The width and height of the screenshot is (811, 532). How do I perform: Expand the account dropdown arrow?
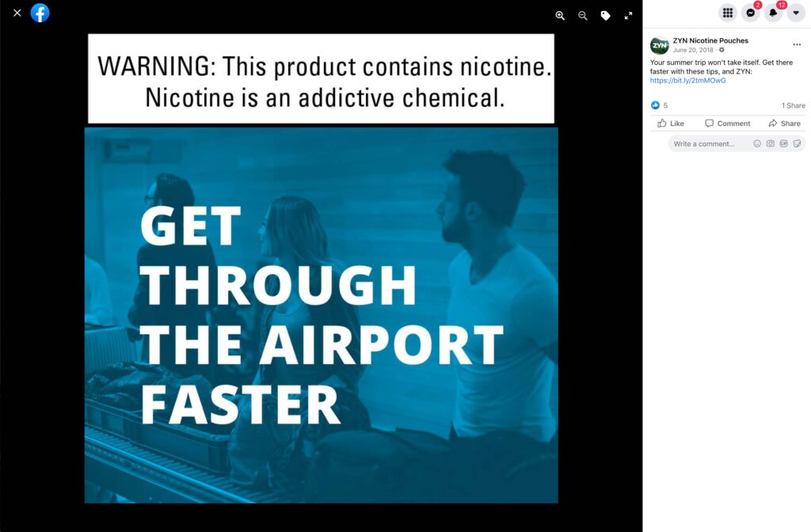[x=796, y=13]
